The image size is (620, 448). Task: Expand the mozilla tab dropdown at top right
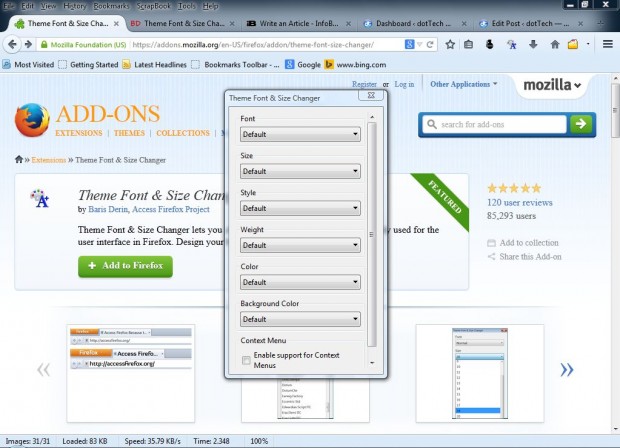[552, 85]
